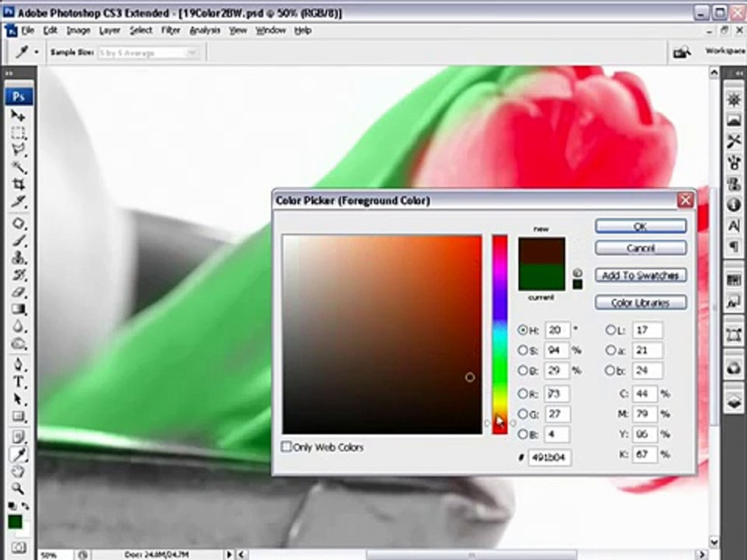Collapse the toolbox double-arrow header
Screen dimensions: 747x560
point(9,74)
